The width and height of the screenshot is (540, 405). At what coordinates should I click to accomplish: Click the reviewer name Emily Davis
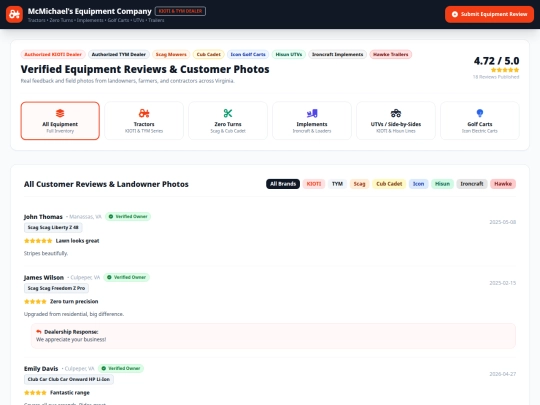point(41,368)
